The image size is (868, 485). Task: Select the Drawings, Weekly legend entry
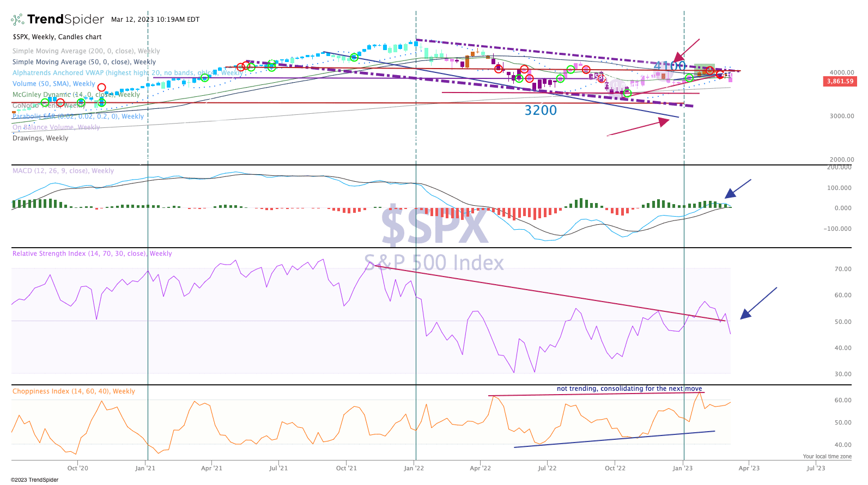(x=40, y=138)
